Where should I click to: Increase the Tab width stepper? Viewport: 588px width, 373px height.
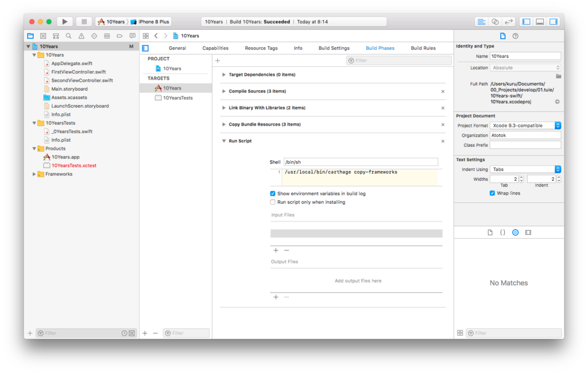pyautogui.click(x=521, y=178)
